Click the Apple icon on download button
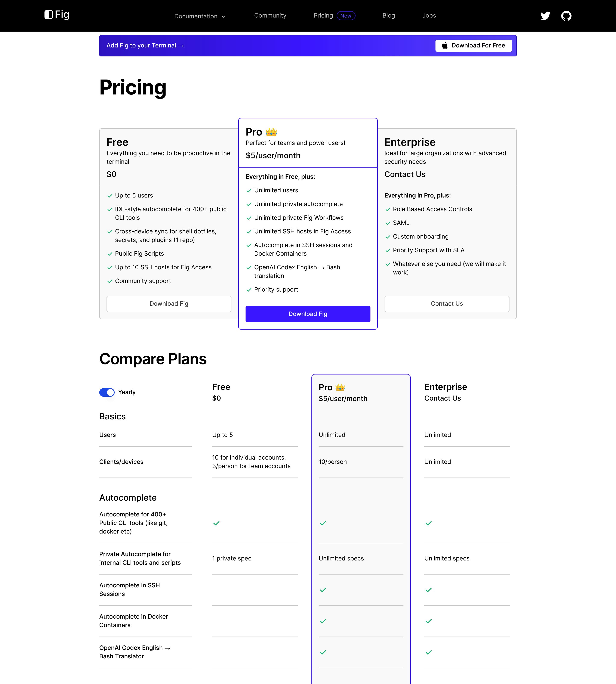The height and width of the screenshot is (684, 616). 445,45
